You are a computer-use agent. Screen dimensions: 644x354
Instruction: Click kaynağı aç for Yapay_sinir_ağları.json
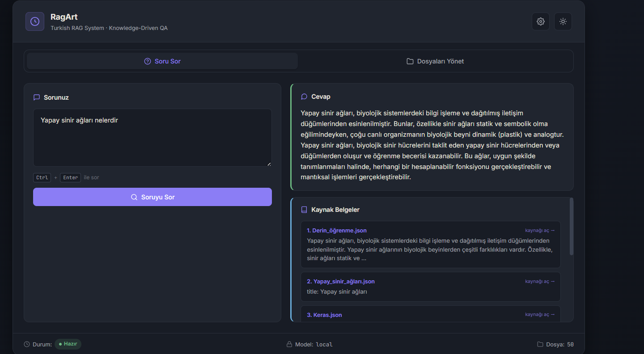point(540,282)
